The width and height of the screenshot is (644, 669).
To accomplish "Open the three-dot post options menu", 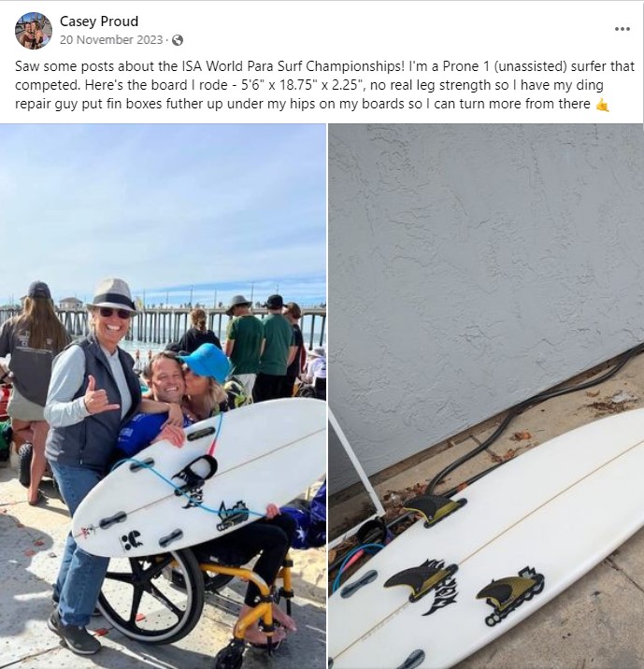I will click(x=623, y=29).
